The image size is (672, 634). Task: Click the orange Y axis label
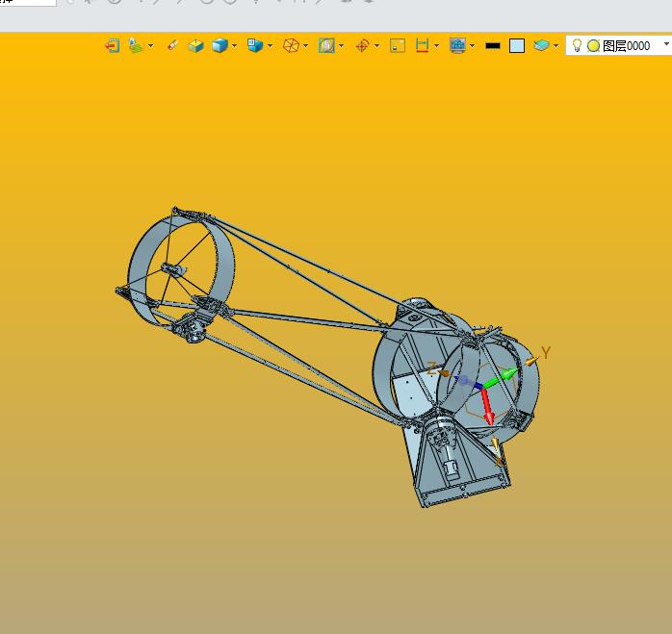coord(546,352)
